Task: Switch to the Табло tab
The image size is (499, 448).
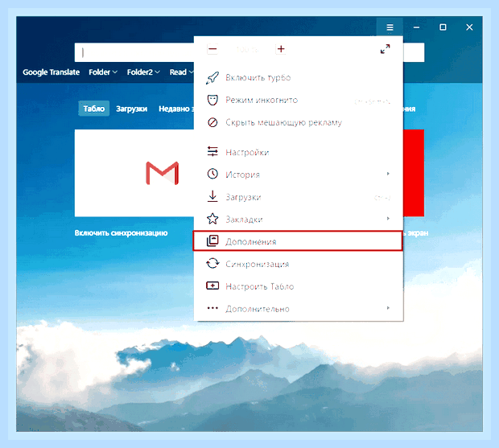Action: 94,109
